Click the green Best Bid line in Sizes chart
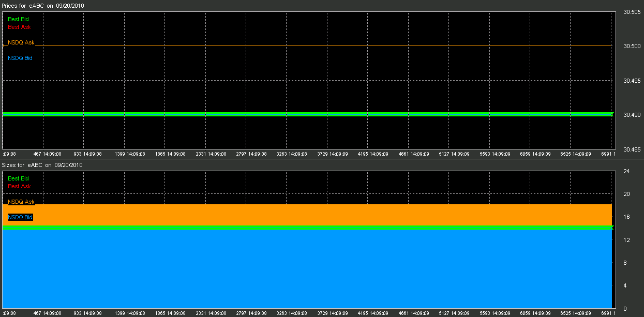The image size is (644, 317). 307,228
